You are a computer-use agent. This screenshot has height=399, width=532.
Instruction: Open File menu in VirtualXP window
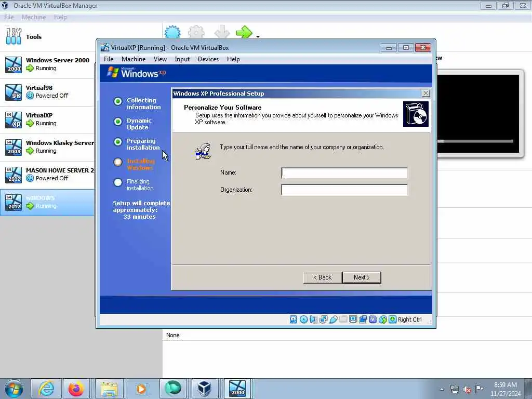coord(109,59)
